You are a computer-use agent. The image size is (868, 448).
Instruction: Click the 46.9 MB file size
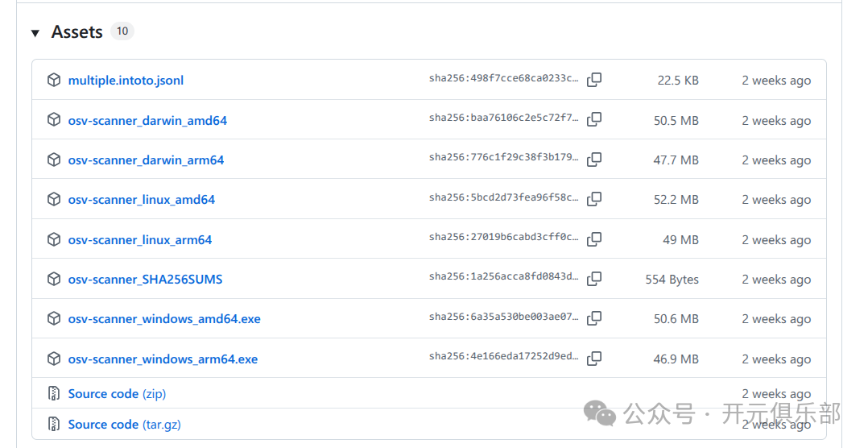[676, 359]
